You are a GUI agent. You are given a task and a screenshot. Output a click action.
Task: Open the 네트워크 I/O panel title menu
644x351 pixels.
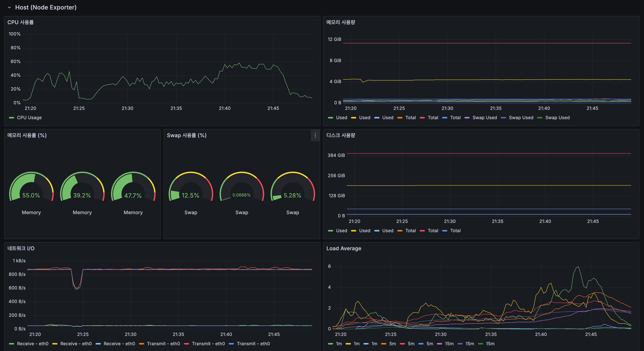(21, 248)
